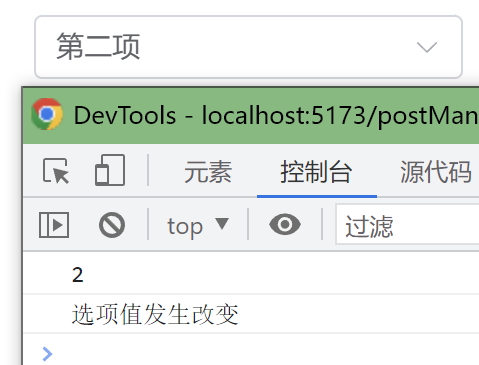The image size is (479, 365).
Task: Open the 第二项 select dropdown
Action: click(248, 47)
